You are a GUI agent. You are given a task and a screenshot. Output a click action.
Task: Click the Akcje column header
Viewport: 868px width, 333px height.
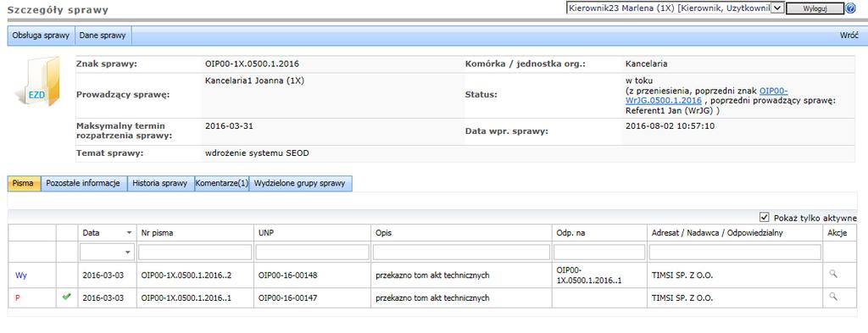pyautogui.click(x=837, y=233)
